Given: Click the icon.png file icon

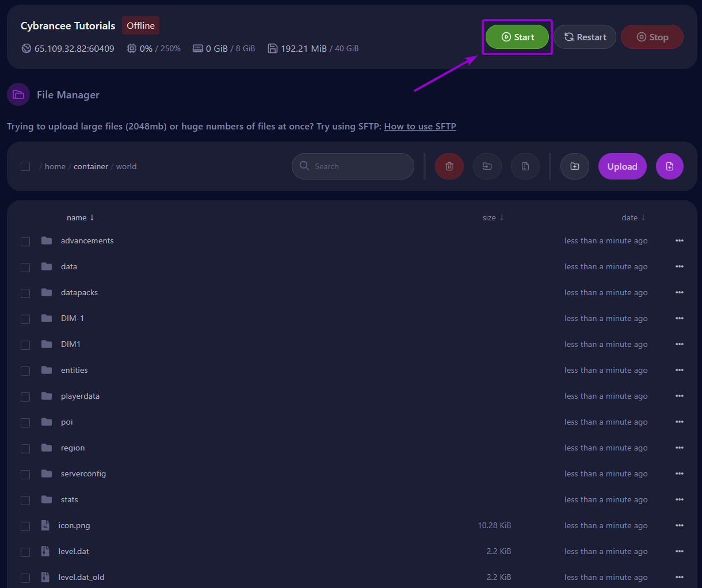Looking at the screenshot, I should coord(45,525).
